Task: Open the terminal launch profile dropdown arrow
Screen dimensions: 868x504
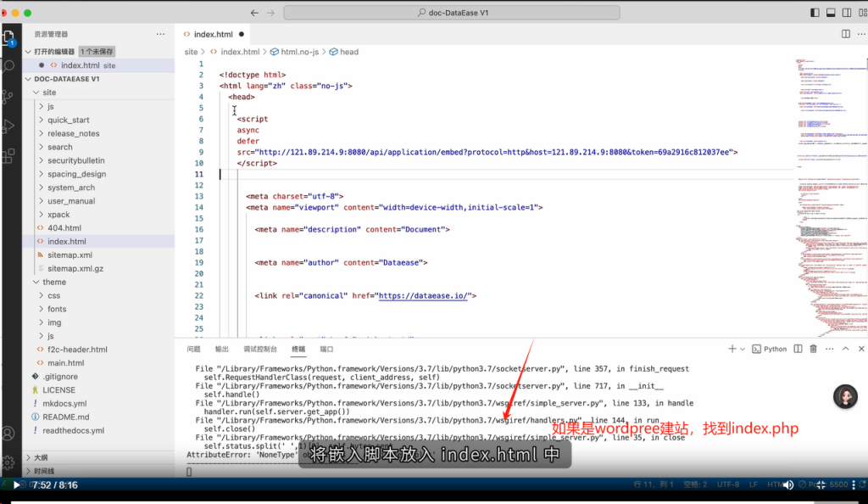Action: [743, 349]
